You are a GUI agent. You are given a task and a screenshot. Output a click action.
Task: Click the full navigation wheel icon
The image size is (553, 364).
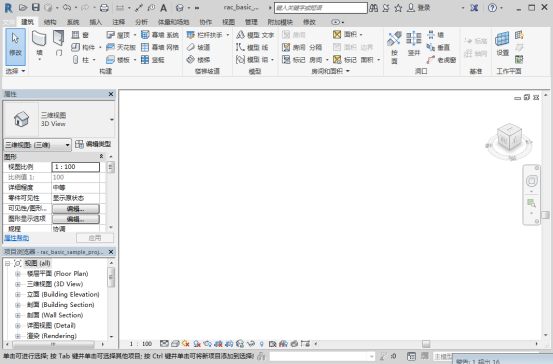coord(531,181)
